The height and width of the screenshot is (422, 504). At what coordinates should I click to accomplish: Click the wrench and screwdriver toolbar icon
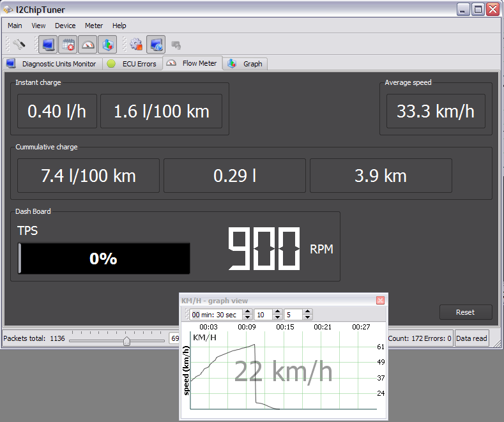click(19, 44)
